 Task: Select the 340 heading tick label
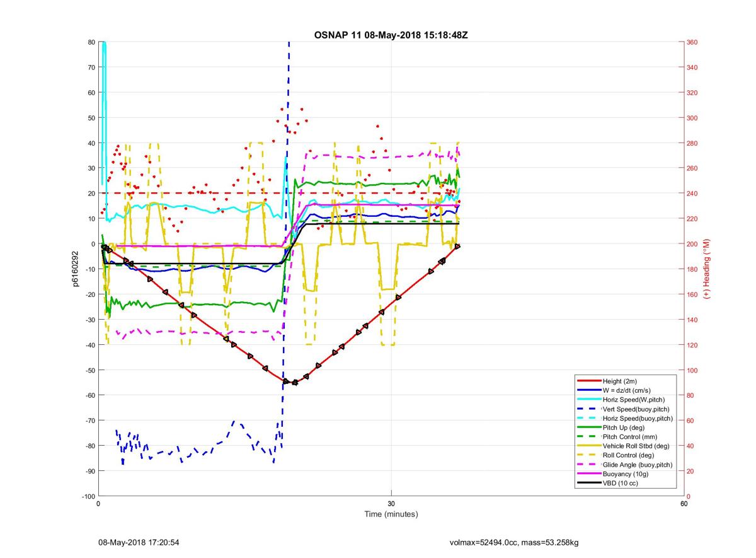693,67
